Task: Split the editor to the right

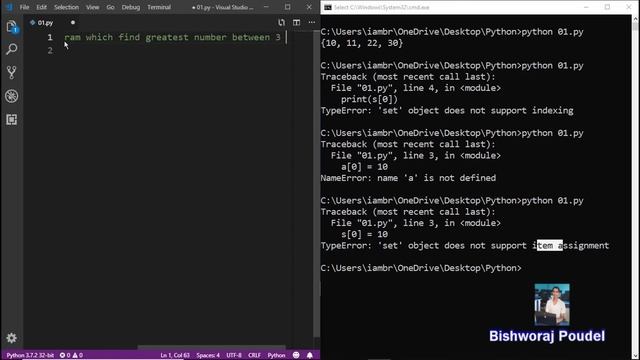Action: point(297,22)
